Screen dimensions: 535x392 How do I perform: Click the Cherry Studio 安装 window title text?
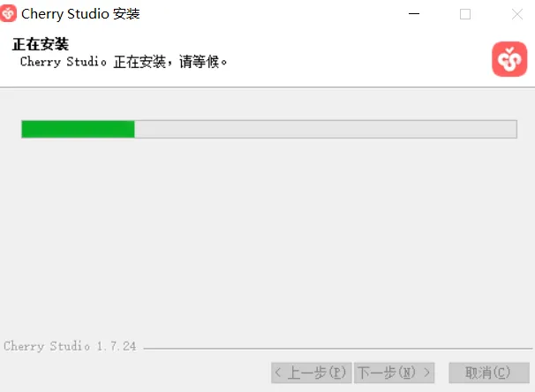coord(80,14)
